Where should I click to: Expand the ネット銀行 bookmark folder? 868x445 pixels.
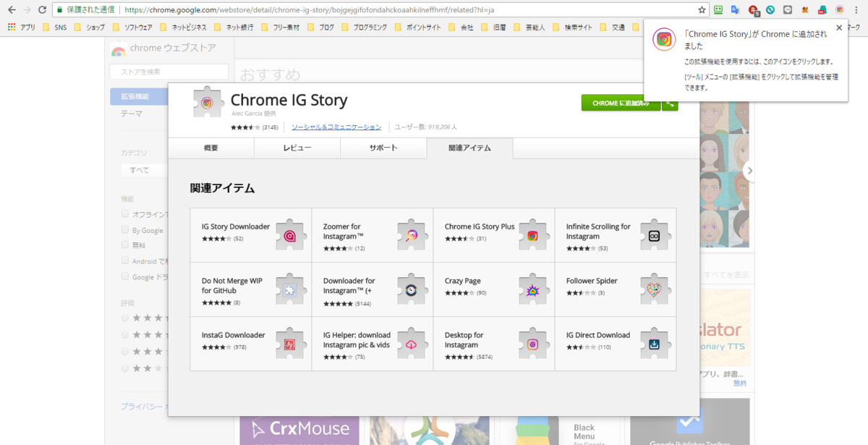(x=234, y=27)
